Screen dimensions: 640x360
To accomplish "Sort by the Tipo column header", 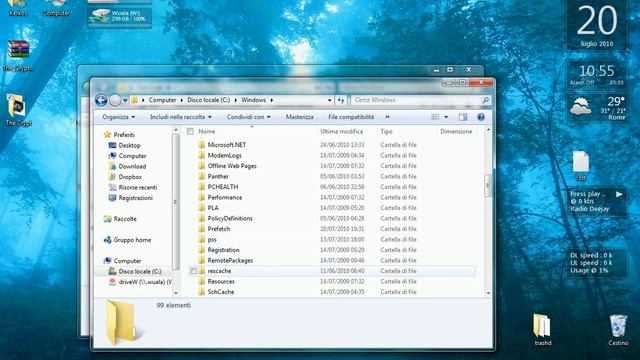I will [x=386, y=131].
